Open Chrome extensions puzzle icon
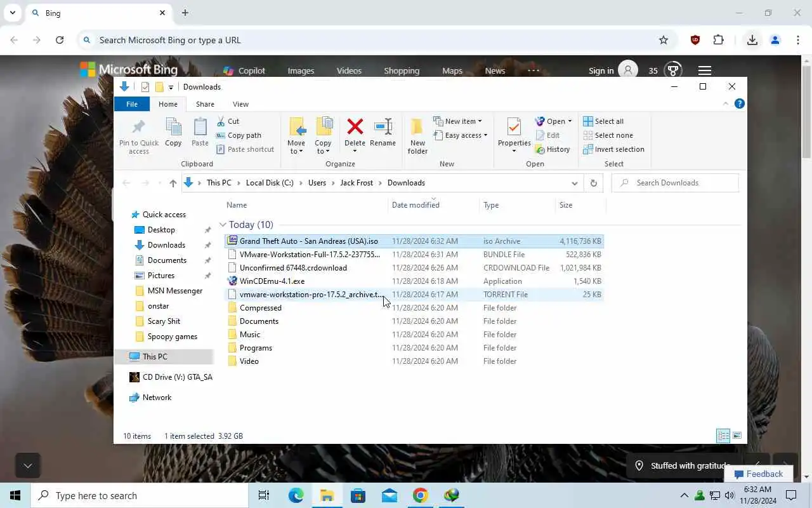 pyautogui.click(x=718, y=40)
